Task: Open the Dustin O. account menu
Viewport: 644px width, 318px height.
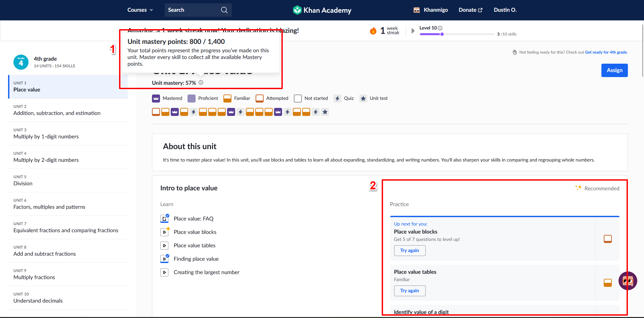Action: tap(505, 10)
